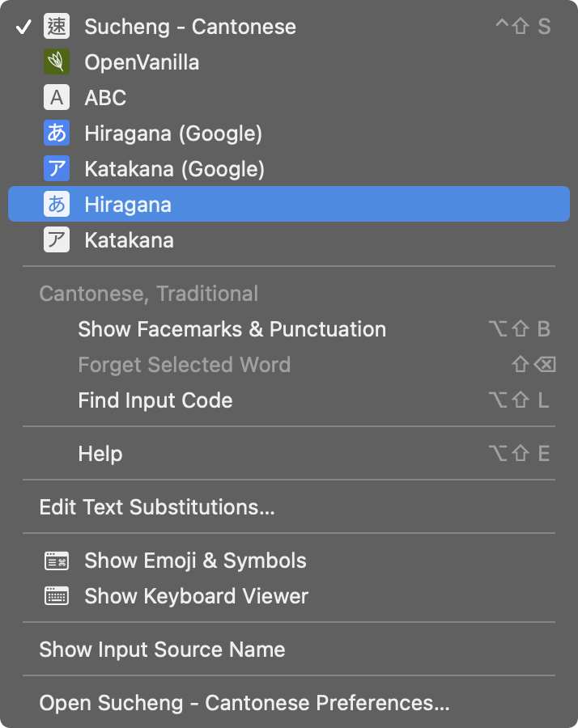Choose Find Input Code
This screenshot has height=728, width=578.
155,400
